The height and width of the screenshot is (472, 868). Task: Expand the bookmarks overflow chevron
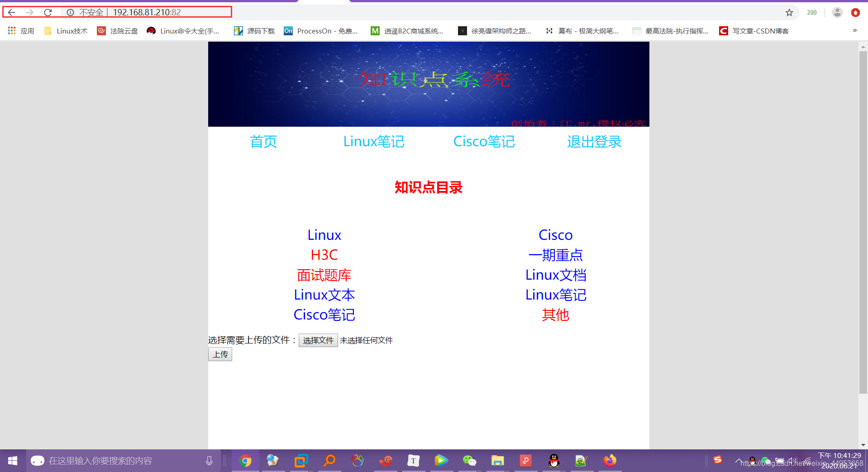click(854, 30)
